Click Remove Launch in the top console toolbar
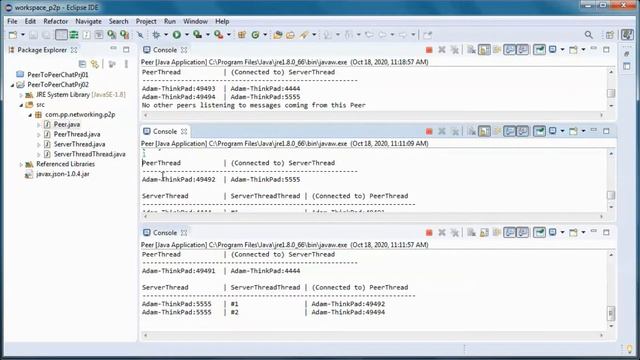This screenshot has width=640, height=360. pyautogui.click(x=442, y=50)
